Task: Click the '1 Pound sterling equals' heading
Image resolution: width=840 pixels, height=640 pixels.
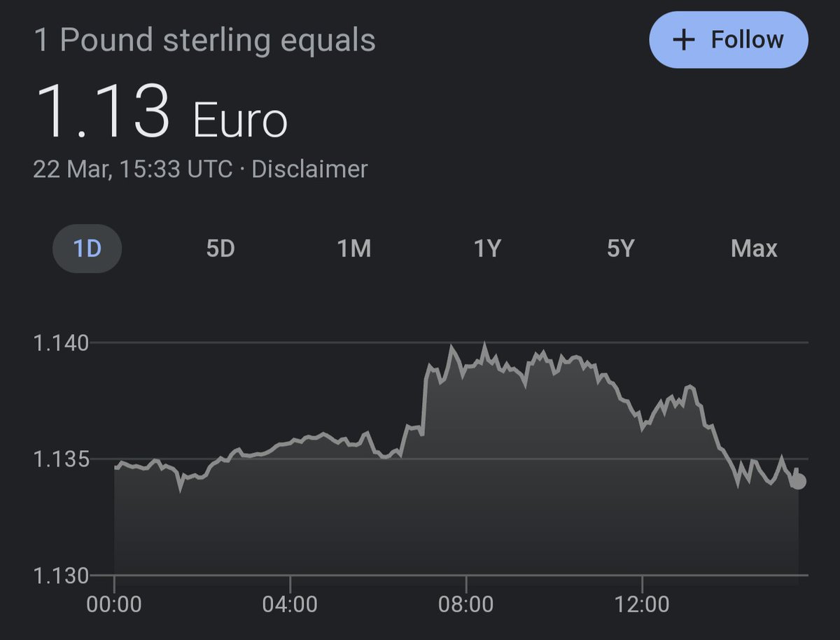Action: 204,40
